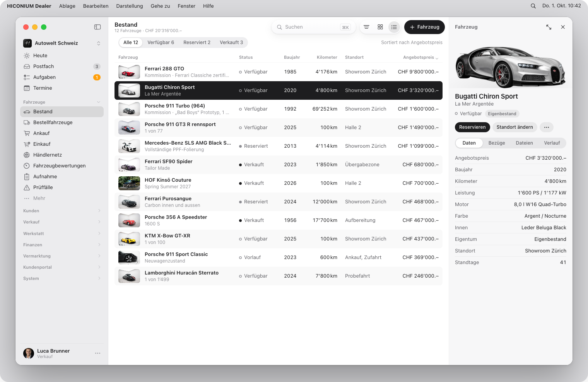Viewport: 588px width, 382px height.
Task: Filter by Verfügbar 6
Action: (161, 43)
